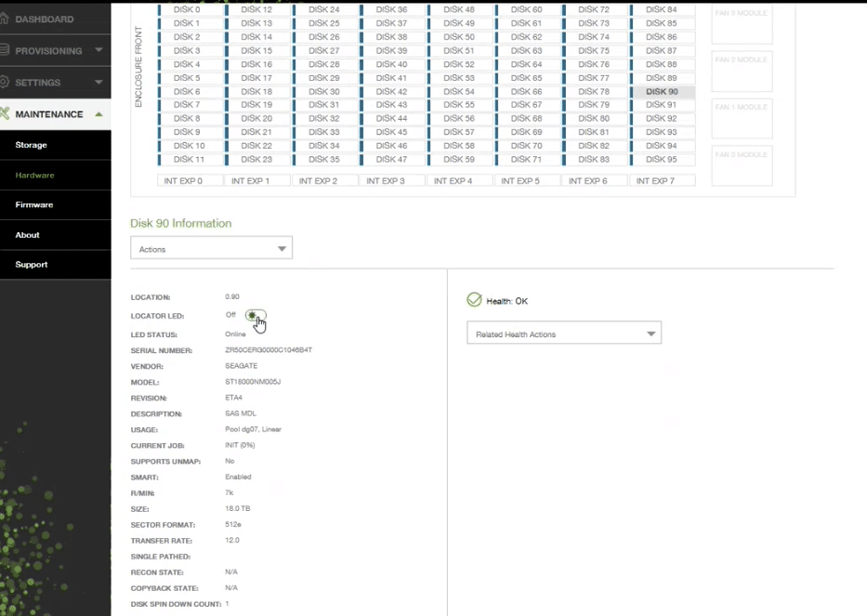
Task: Select DISK 54 slot
Action: [x=460, y=92]
